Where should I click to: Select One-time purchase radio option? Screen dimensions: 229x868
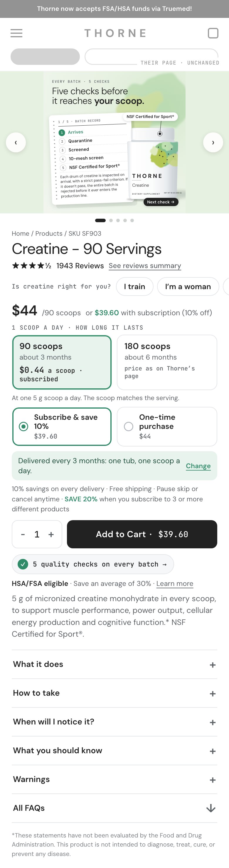[166, 426]
